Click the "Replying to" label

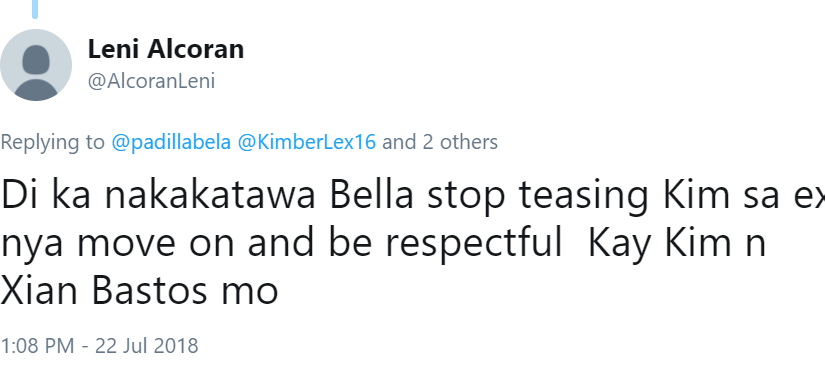(x=53, y=142)
